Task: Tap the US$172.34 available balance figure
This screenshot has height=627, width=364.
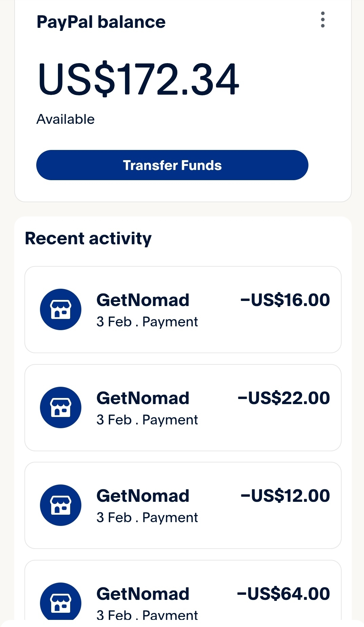Action: coord(138,79)
